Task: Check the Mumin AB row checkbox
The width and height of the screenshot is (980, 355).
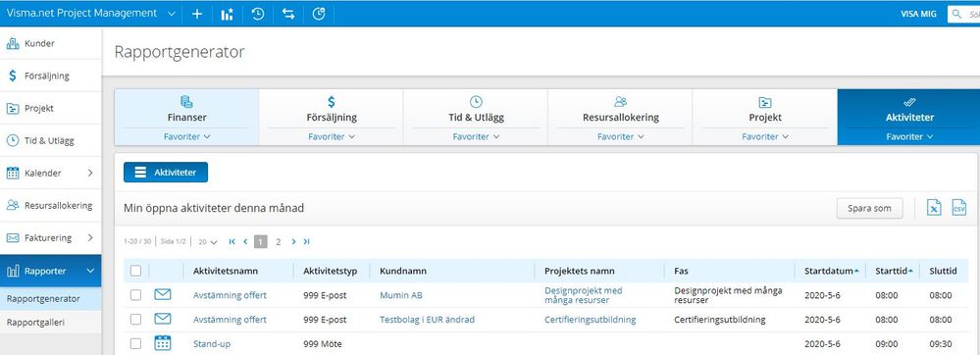Action: click(x=135, y=295)
